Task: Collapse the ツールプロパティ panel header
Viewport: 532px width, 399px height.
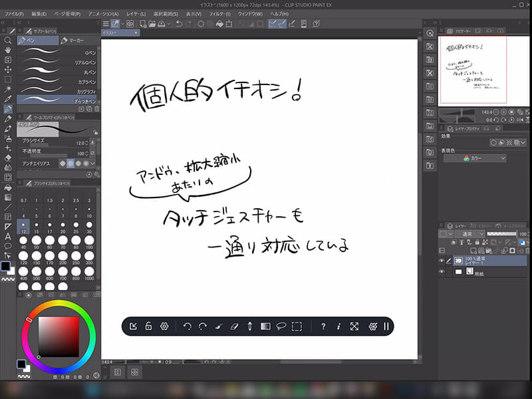Action: (50, 117)
